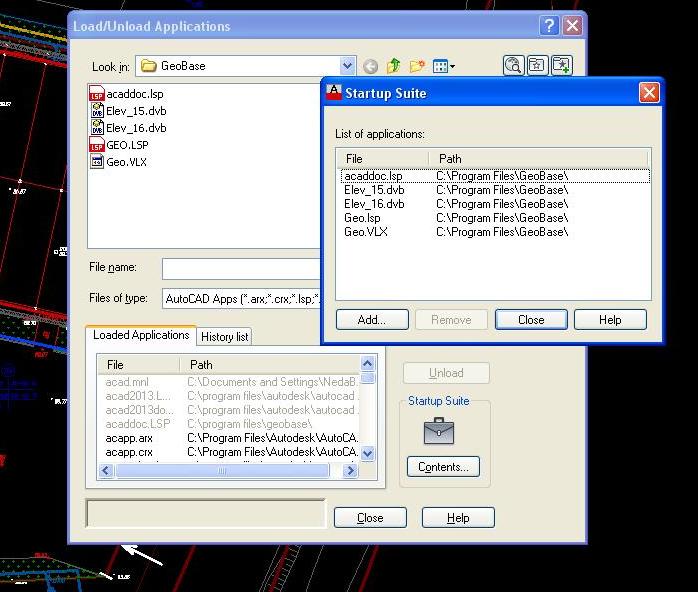
Task: Click the help question mark button in title bar
Action: [x=549, y=25]
